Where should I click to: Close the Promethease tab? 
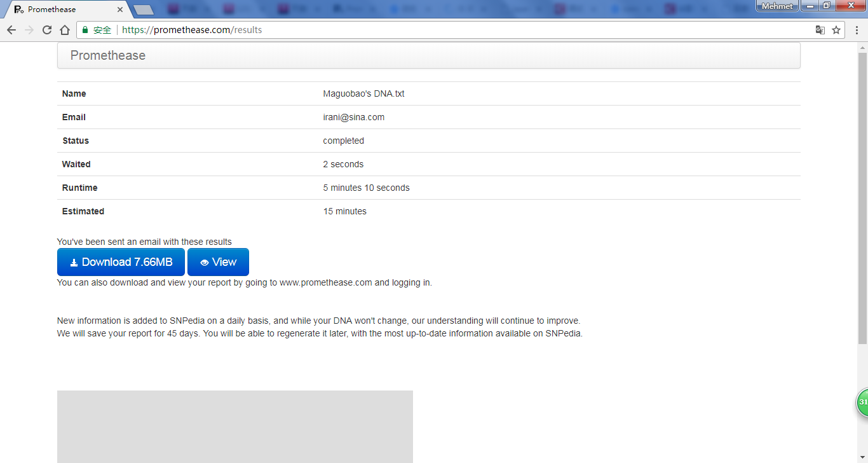coord(120,10)
